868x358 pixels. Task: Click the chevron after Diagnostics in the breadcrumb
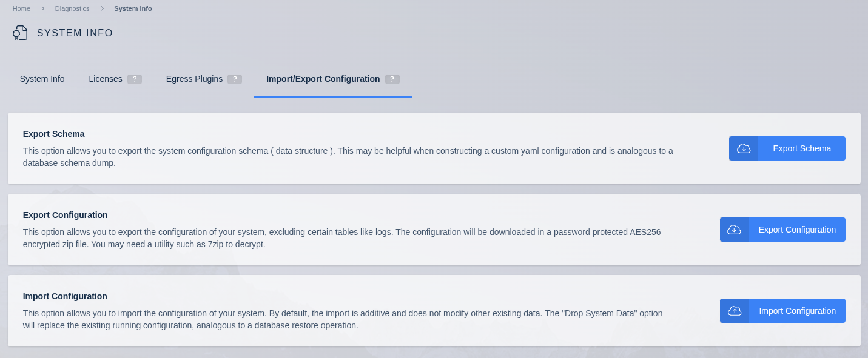tap(103, 8)
